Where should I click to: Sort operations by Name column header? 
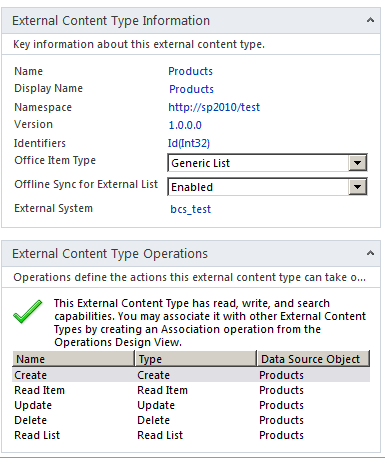click(73, 359)
